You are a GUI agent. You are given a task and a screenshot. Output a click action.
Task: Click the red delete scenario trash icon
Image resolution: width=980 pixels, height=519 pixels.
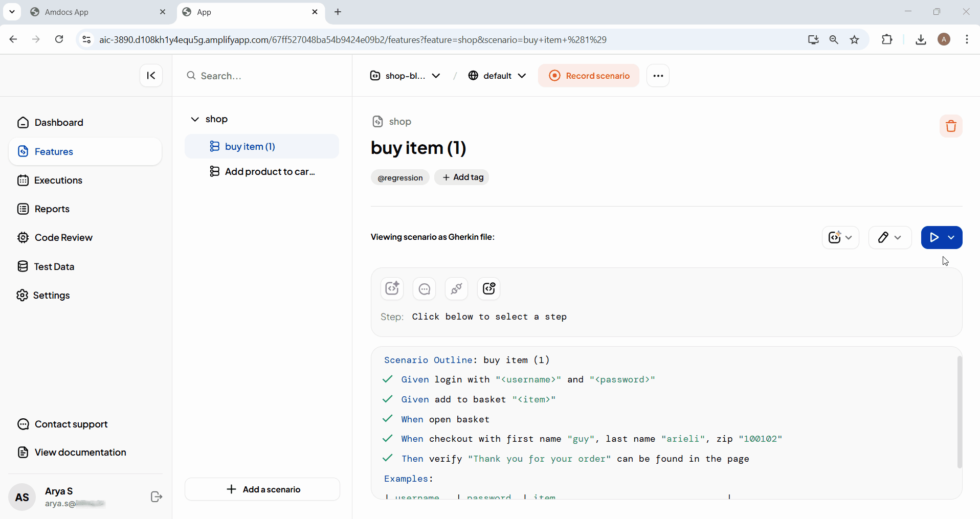tap(951, 126)
